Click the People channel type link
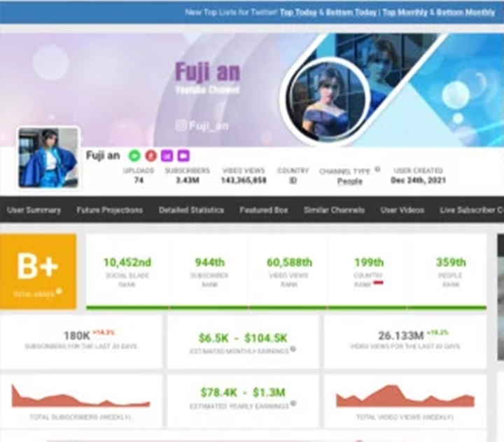Screen dimensions: 504x442 [x=350, y=181]
